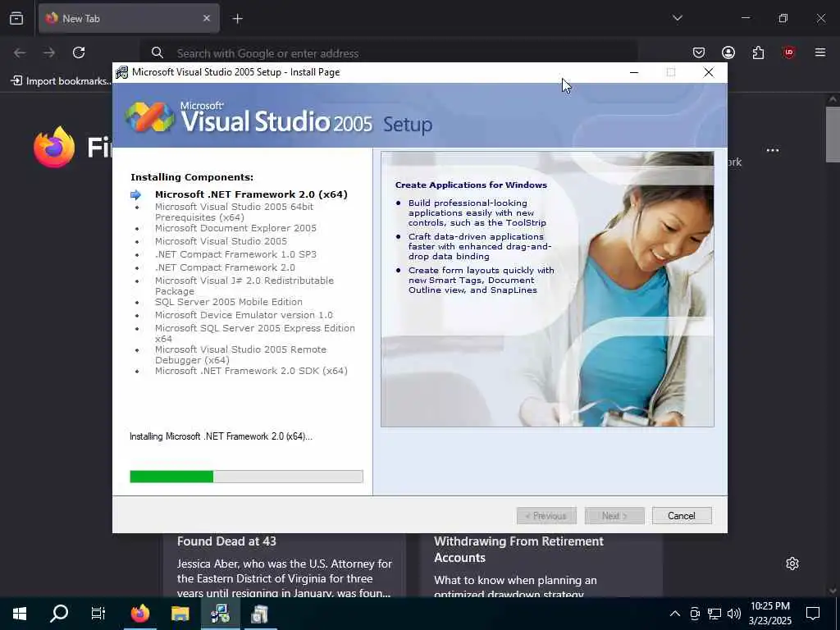
Task: Open the Firefox hamburger application menu
Action: (x=819, y=52)
